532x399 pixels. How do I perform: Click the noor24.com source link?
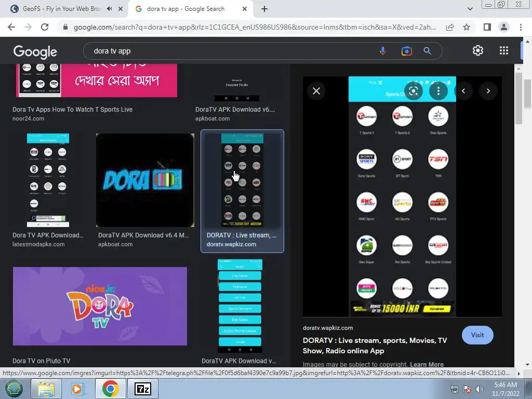point(28,118)
